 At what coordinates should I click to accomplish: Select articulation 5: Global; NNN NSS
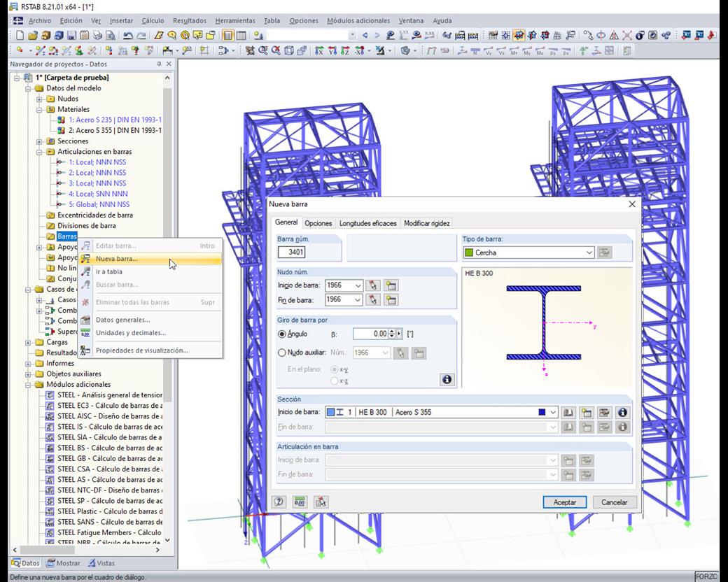99,205
